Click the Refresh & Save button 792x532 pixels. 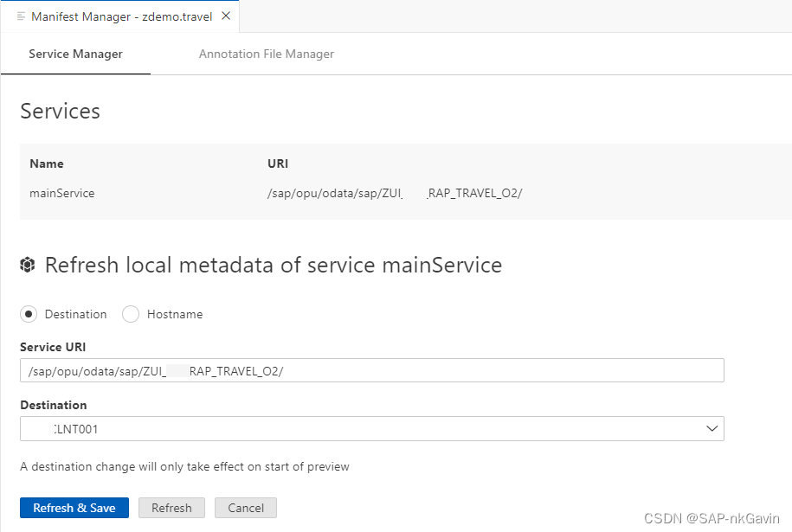(x=74, y=508)
